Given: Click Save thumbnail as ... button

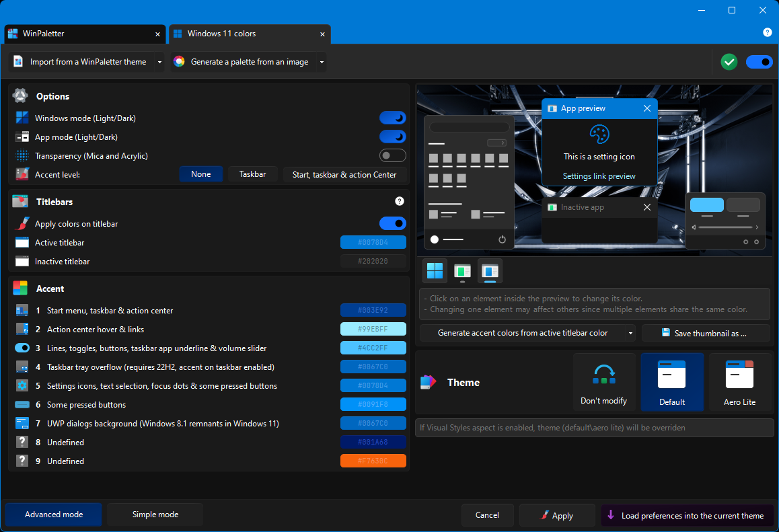Looking at the screenshot, I should [x=706, y=333].
